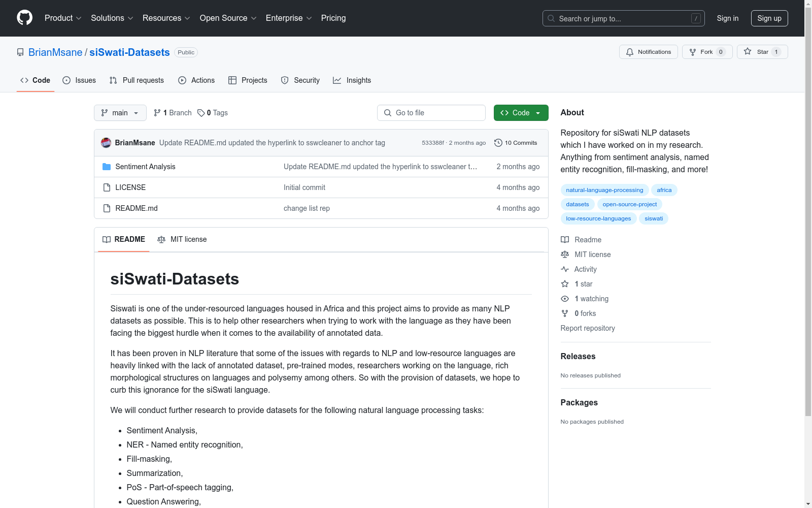Open the Projects tab
812x508 pixels.
248,80
